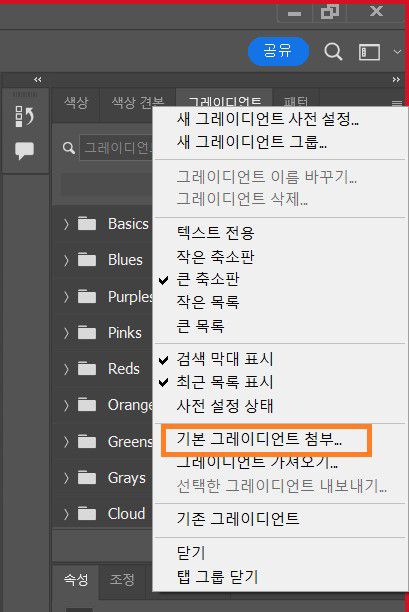The height and width of the screenshot is (612, 409).
Task: Switch to the 조정 tab
Action: click(122, 579)
